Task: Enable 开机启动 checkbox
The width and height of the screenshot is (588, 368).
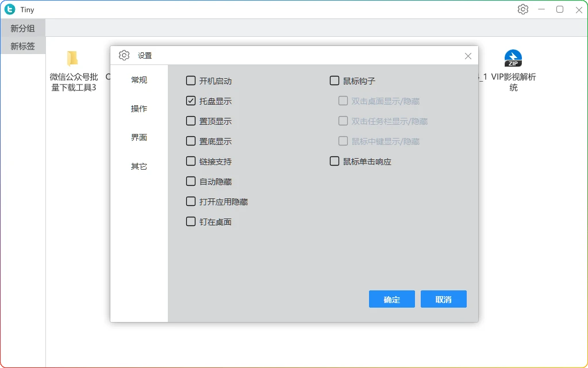Action: pyautogui.click(x=191, y=81)
